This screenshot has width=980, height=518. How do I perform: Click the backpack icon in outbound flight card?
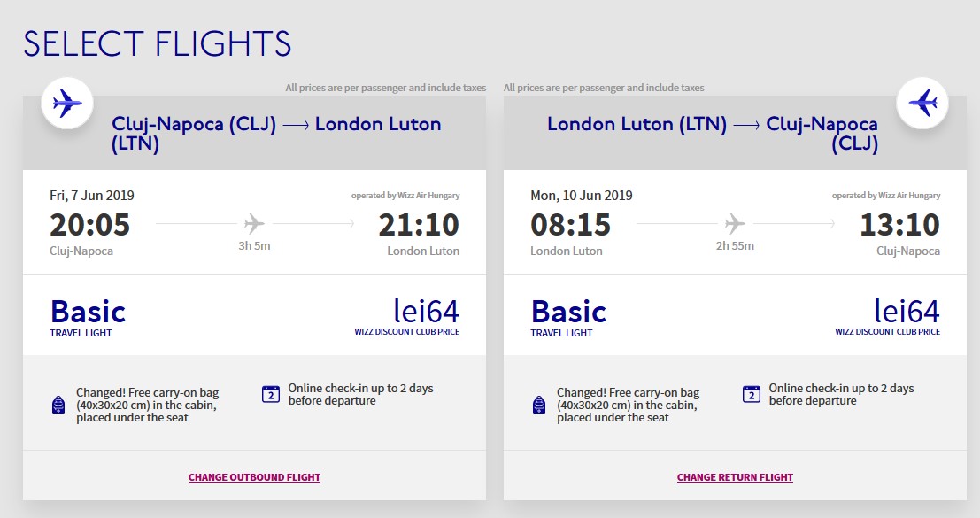pyautogui.click(x=58, y=405)
